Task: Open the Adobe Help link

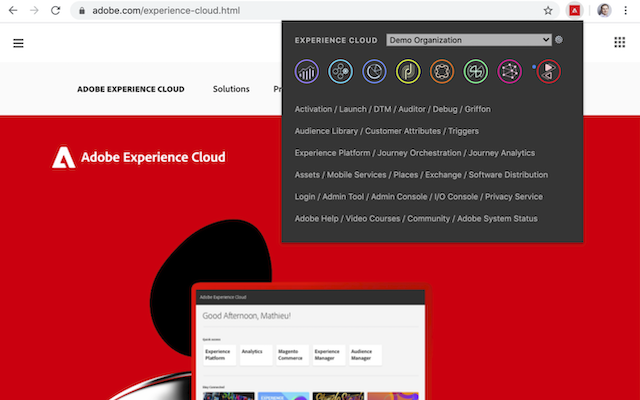Action: coord(316,218)
